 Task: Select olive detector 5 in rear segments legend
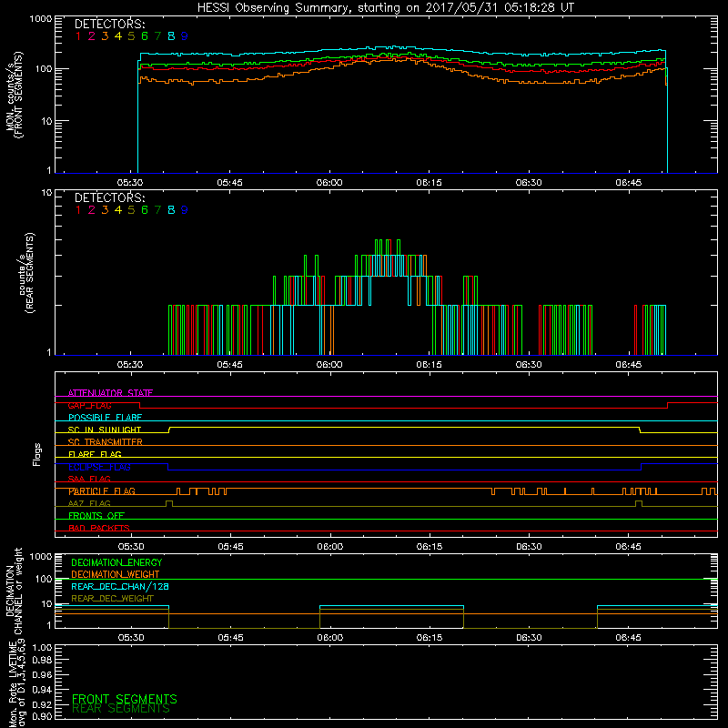(x=131, y=210)
